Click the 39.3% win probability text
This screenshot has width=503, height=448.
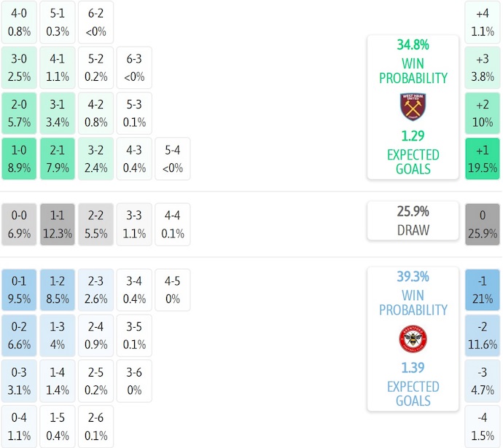pyautogui.click(x=413, y=277)
